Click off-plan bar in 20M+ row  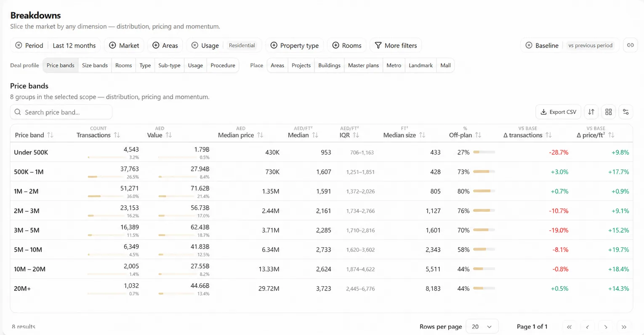click(x=484, y=288)
